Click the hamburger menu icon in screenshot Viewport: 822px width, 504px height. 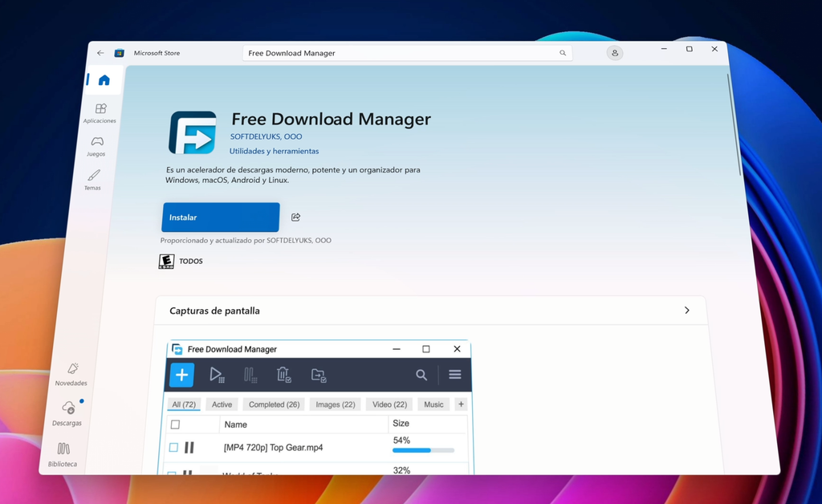coord(455,375)
